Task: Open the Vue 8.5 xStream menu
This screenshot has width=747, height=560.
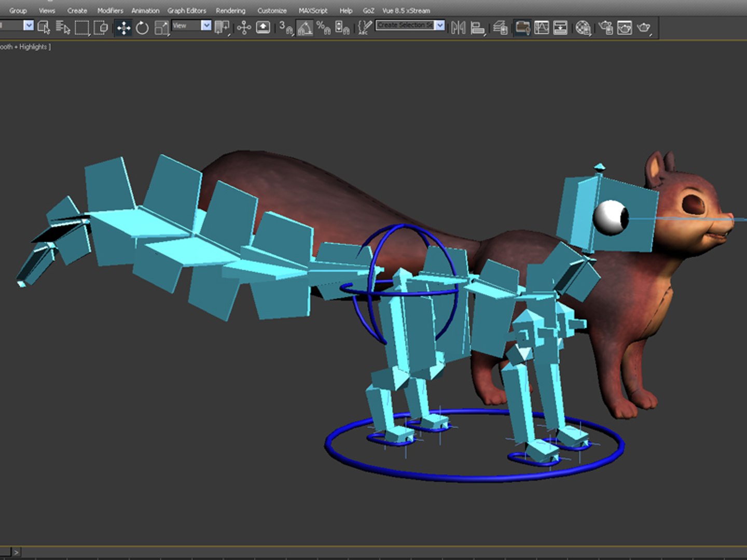Action: (406, 10)
